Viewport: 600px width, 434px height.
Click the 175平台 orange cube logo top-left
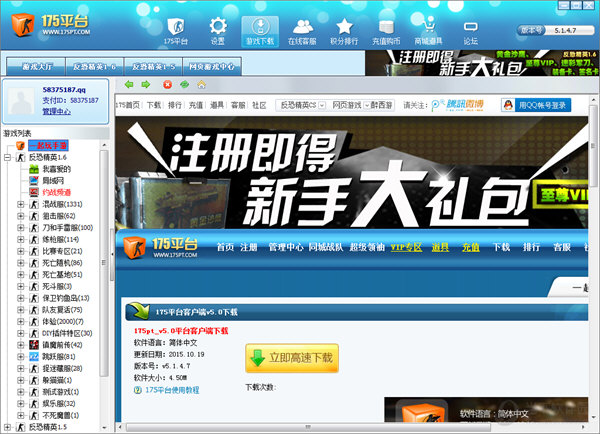tap(23, 24)
